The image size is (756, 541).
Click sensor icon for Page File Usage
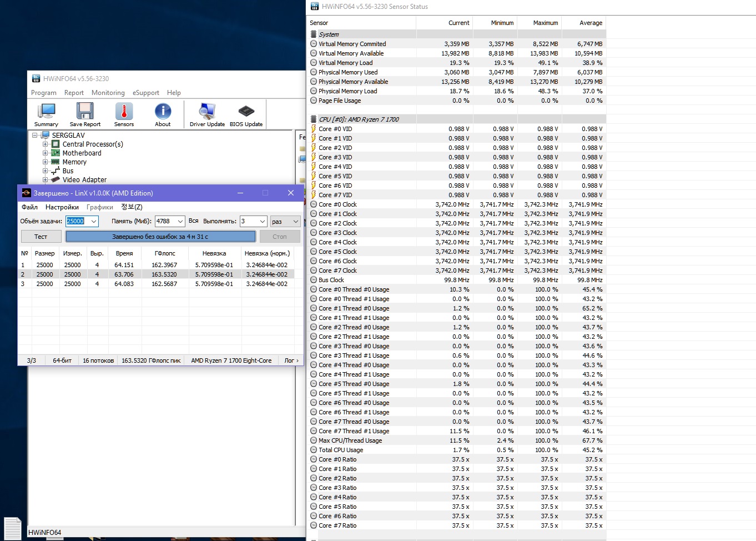(x=314, y=101)
